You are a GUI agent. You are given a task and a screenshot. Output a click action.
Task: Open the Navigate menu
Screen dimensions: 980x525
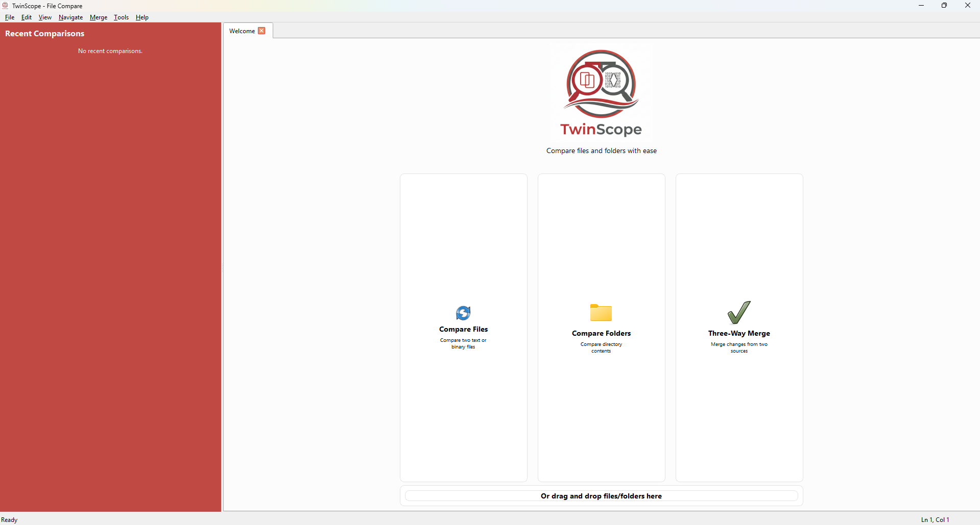pos(70,17)
